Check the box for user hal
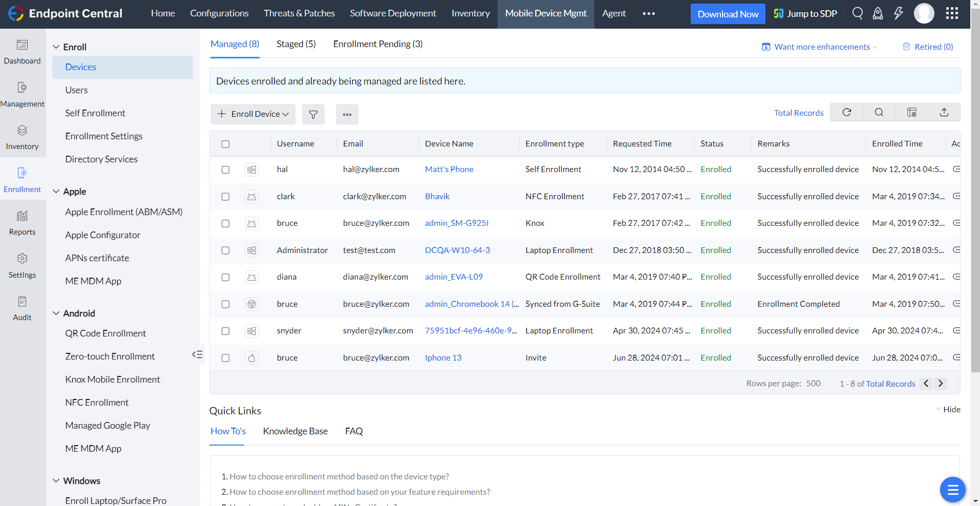The image size is (980, 506). (225, 170)
